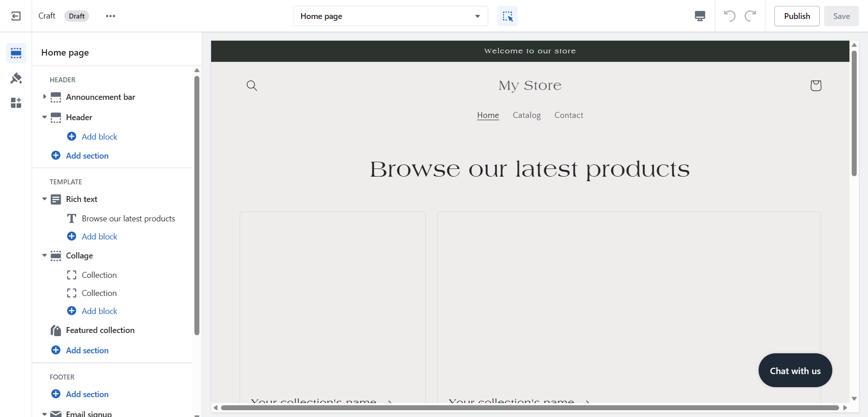
Task: Click the exit editor icon
Action: pos(16,16)
